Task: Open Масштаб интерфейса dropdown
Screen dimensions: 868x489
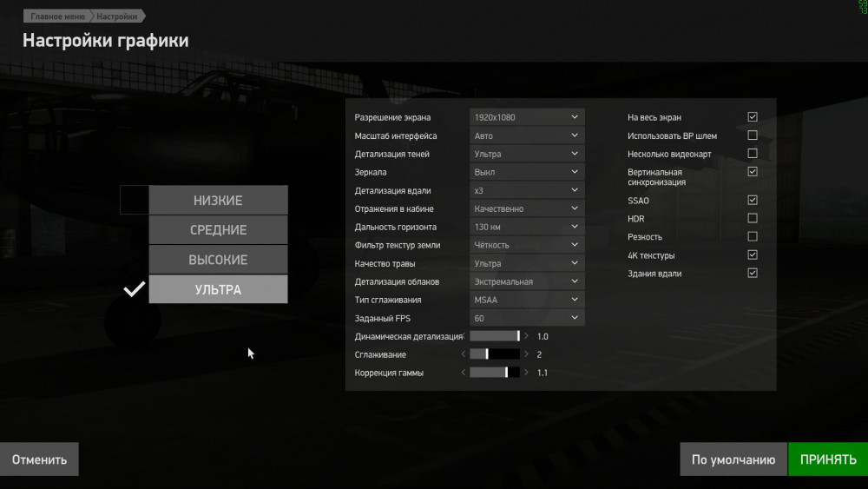Action: (x=527, y=135)
